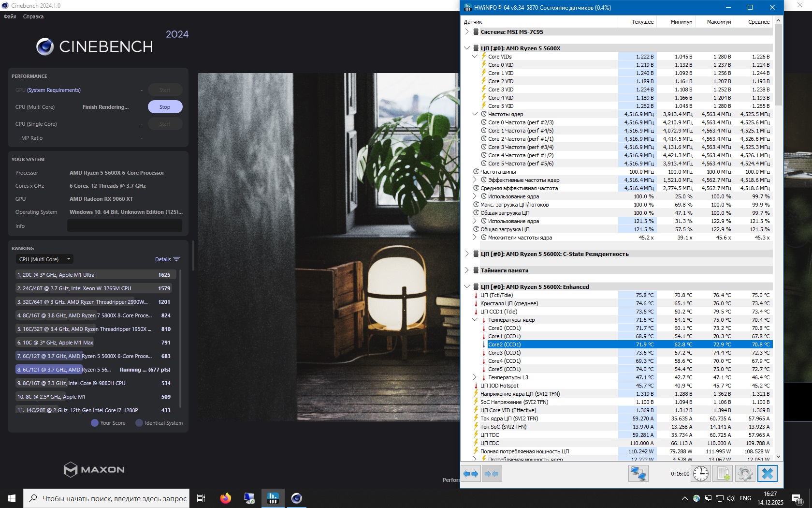Sort by the Минимум column header
812x508 pixels.
(x=676, y=22)
